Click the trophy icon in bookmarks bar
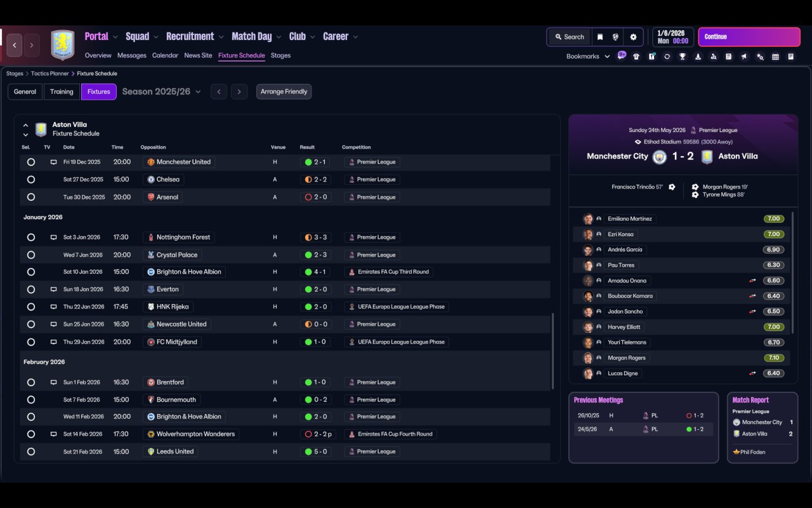This screenshot has width=812, height=508. [683, 57]
